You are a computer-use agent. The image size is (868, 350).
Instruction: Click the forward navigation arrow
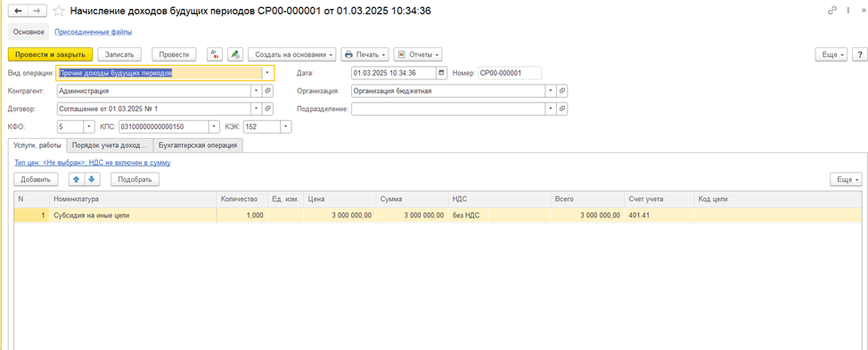tap(37, 11)
